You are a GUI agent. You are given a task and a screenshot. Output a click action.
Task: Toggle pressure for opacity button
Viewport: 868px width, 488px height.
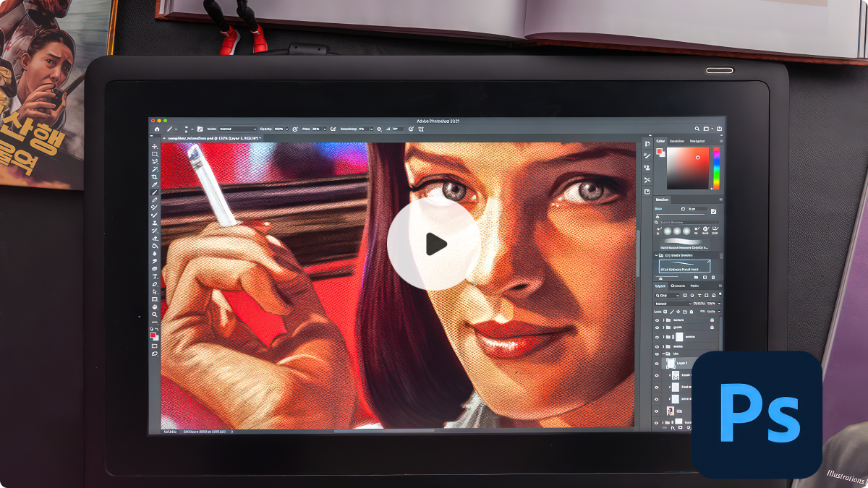pyautogui.click(x=294, y=129)
